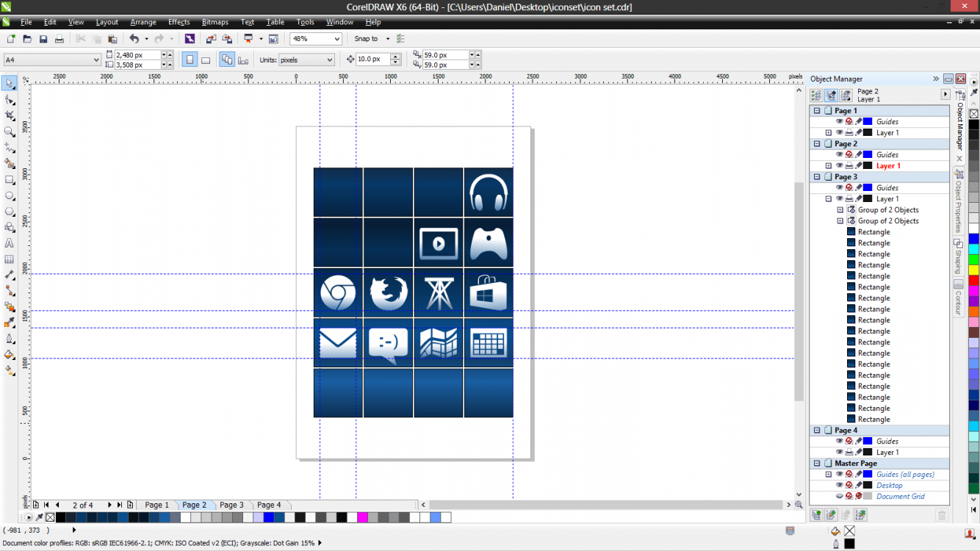980x551 pixels.
Task: Click the Print icon in standard toolbar
Action: pos(60,39)
